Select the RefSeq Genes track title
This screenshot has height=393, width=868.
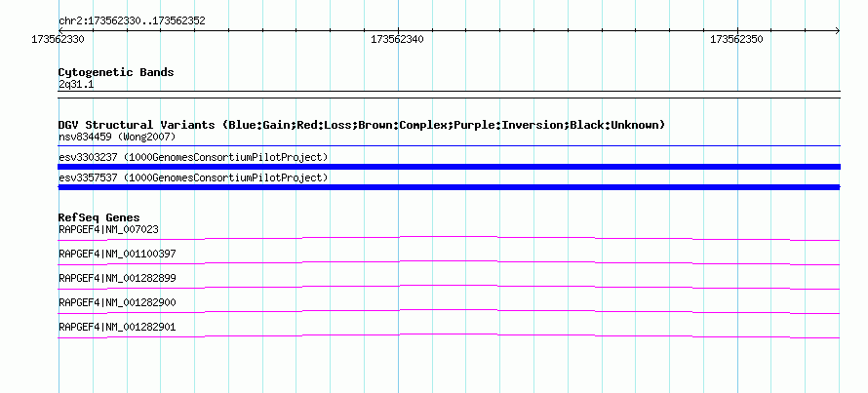coord(99,217)
